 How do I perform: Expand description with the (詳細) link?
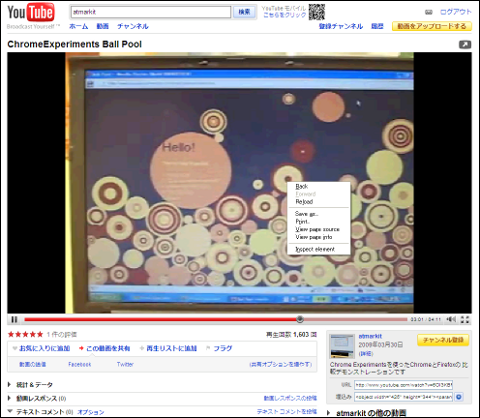click(x=366, y=354)
